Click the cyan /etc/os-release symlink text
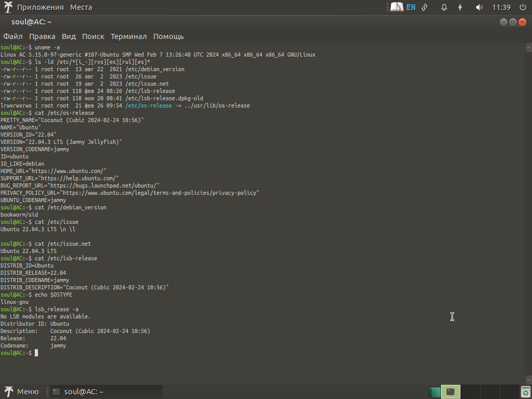 [149, 105]
